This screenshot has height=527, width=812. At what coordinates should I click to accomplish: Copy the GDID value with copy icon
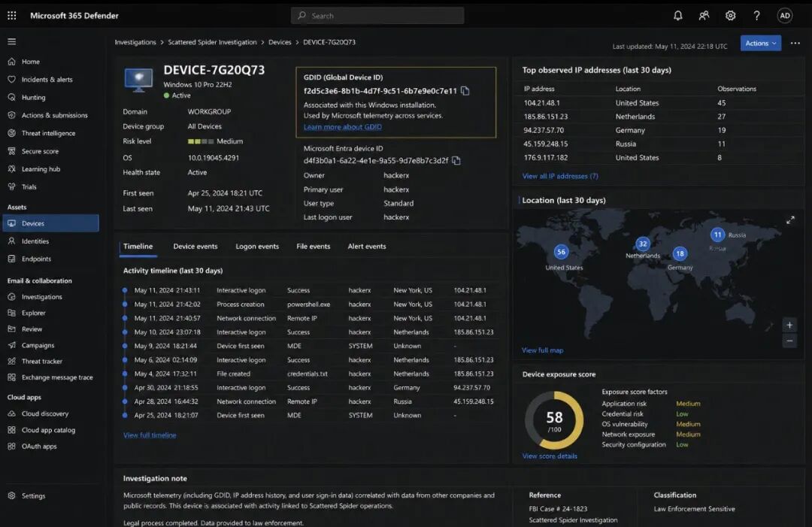465,91
